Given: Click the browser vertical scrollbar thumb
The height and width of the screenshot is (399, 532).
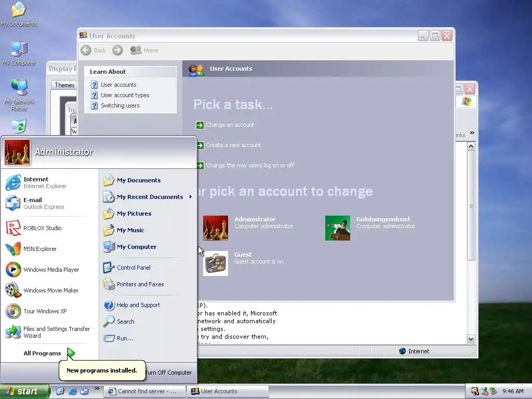Looking at the screenshot, I should tap(471, 206).
